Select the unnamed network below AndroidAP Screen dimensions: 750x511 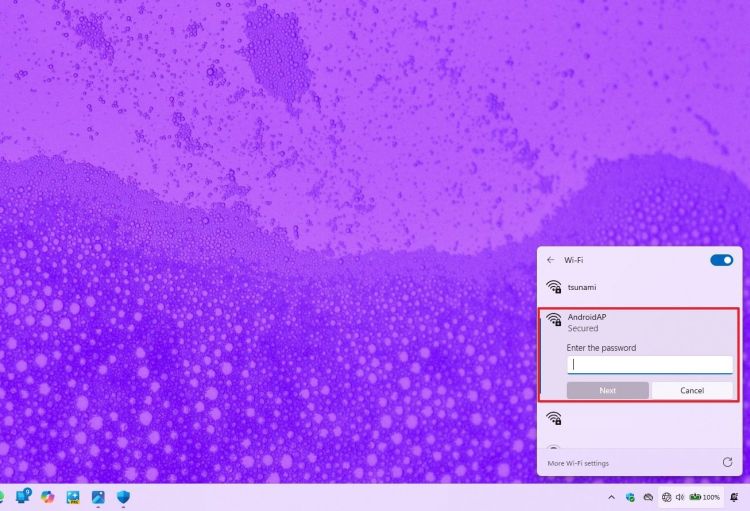tap(554, 418)
